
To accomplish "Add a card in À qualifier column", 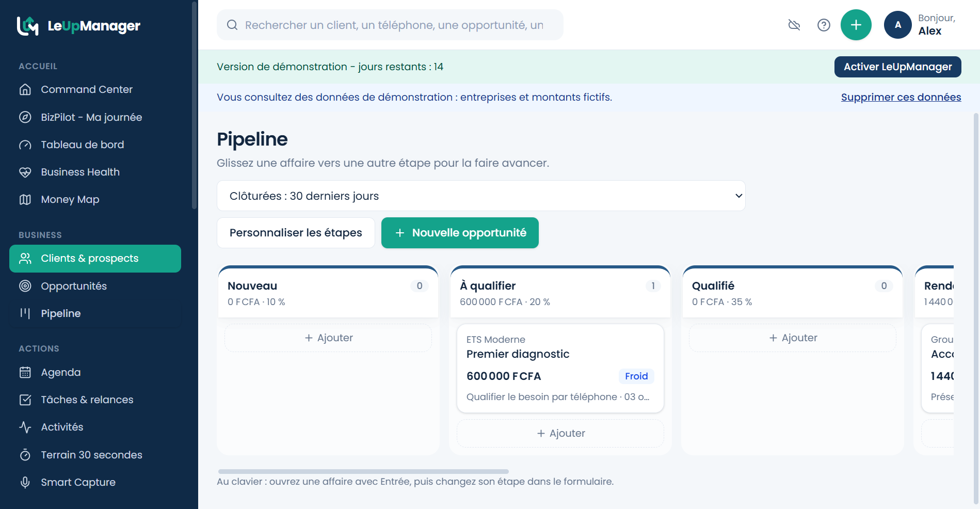I will point(560,433).
